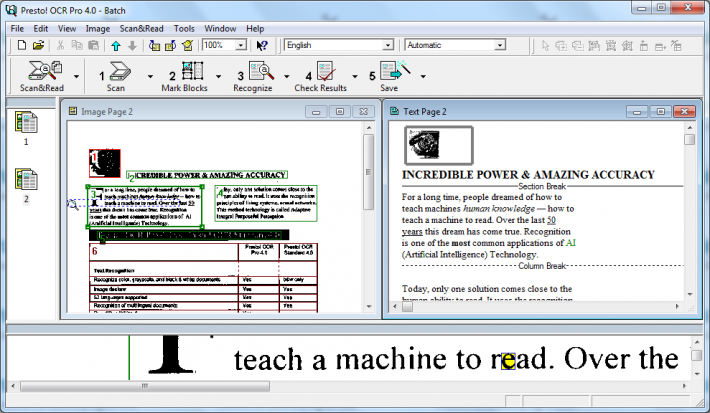Run step 3 Recognize
The height and width of the screenshot is (413, 710).
[x=253, y=76]
